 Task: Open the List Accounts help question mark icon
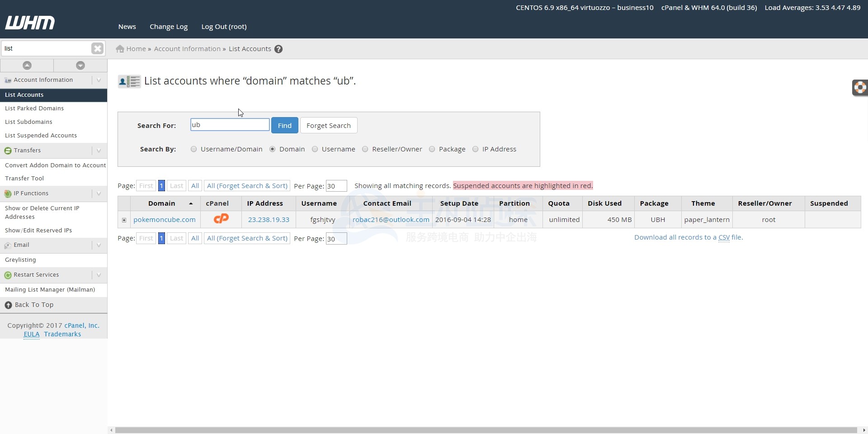278,49
